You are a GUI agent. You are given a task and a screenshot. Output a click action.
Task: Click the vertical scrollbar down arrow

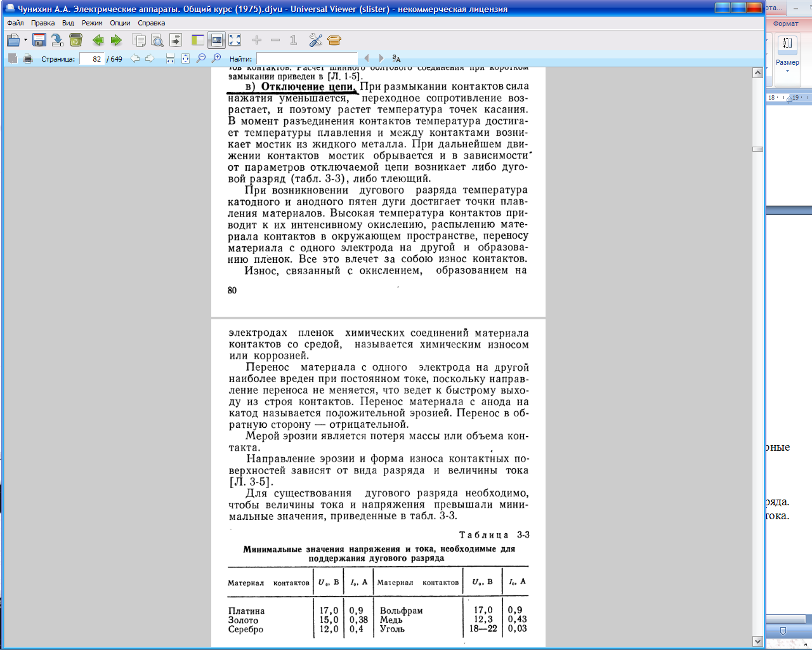click(757, 641)
